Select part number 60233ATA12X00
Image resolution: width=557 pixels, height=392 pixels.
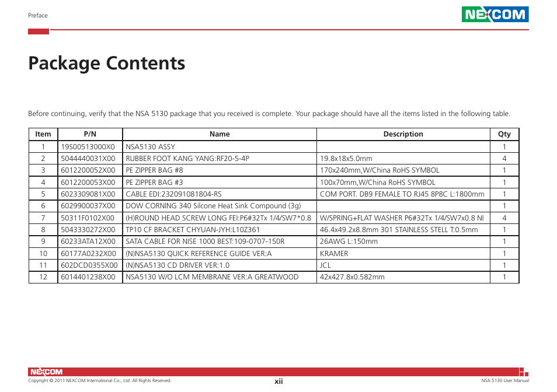click(88, 242)
